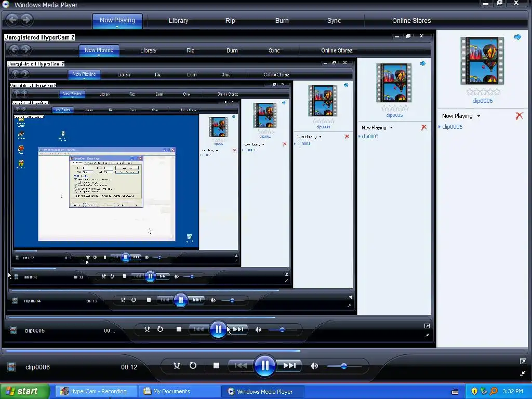
Task: Select clip0006 in the Now Playing list
Action: tap(453, 127)
